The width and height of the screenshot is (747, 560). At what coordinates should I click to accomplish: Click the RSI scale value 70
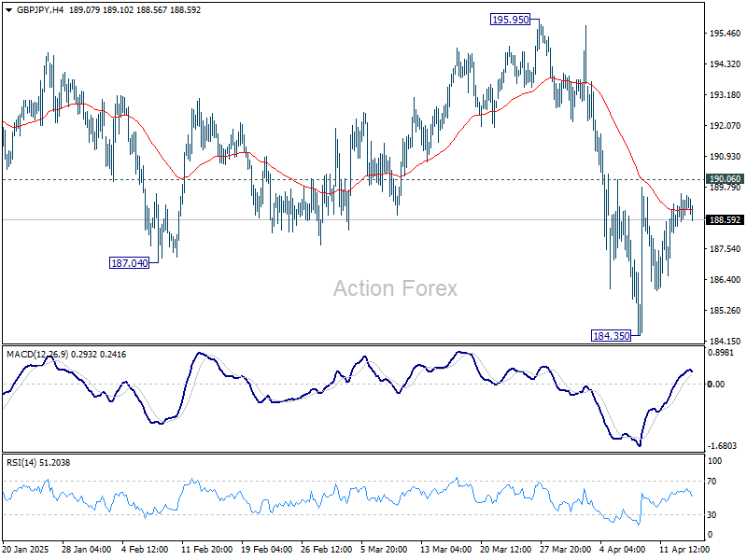712,482
